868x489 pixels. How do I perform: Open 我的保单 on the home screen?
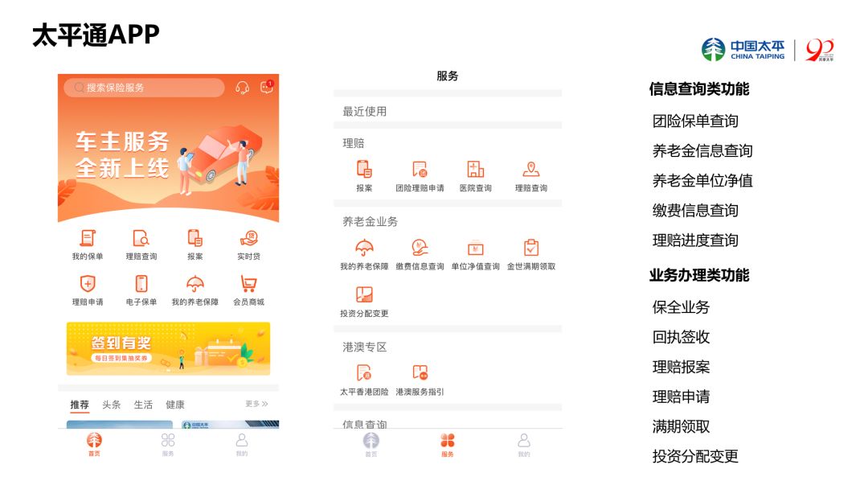[88, 244]
